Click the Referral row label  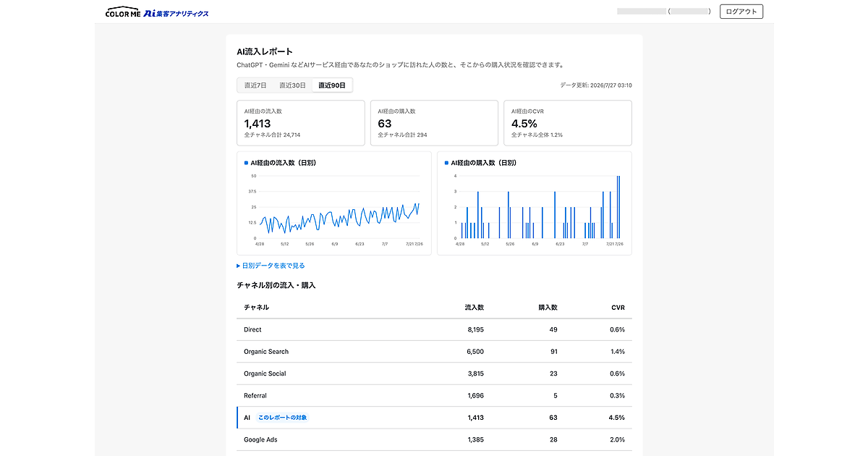point(255,396)
